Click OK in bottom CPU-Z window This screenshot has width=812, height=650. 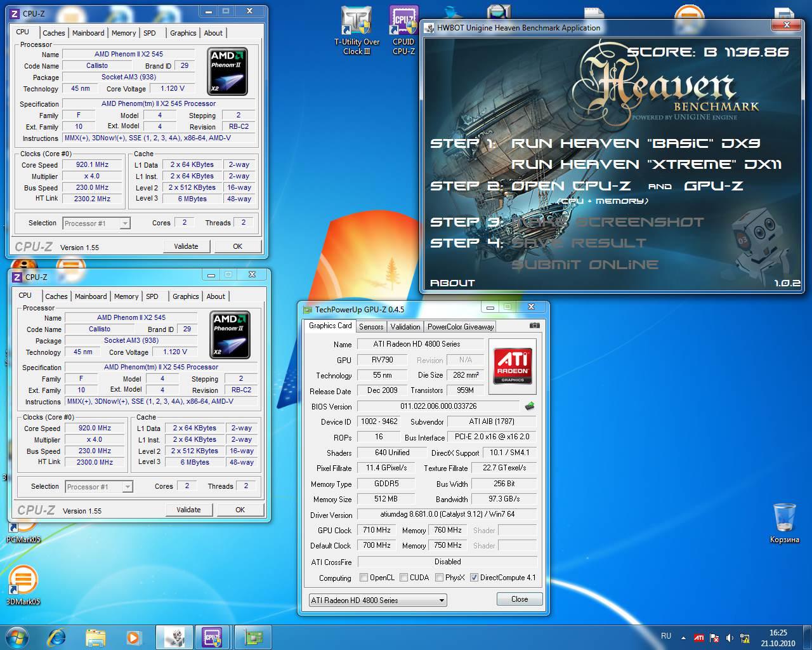pyautogui.click(x=240, y=510)
